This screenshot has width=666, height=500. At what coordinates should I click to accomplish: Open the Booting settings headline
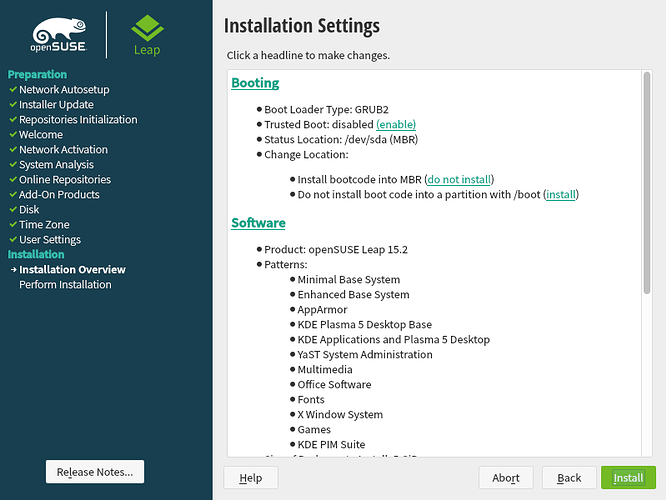pyautogui.click(x=255, y=83)
